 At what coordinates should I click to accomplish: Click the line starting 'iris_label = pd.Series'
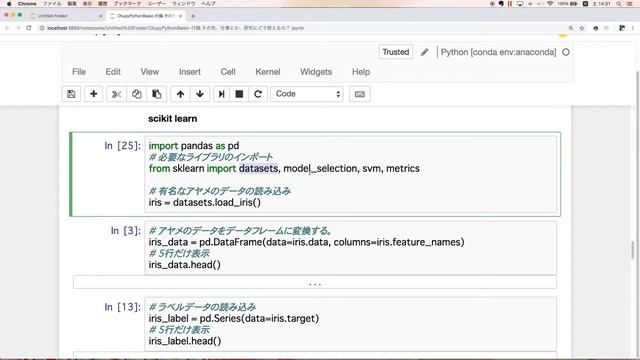(233, 318)
